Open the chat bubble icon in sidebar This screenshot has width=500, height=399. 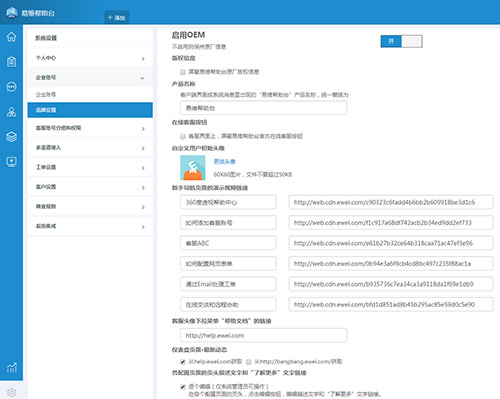tap(11, 87)
